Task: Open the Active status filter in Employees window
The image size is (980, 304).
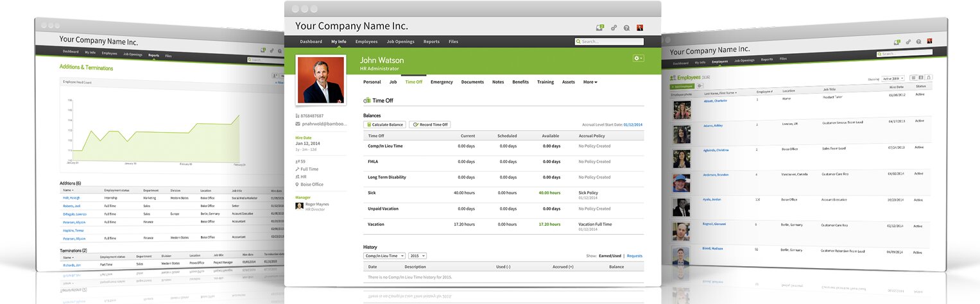Action: [893, 78]
